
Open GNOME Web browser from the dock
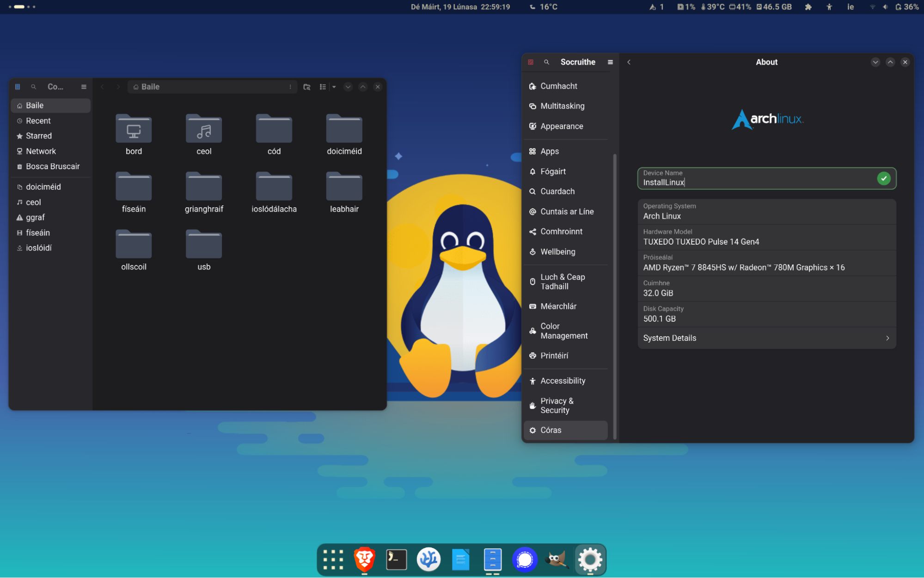click(428, 560)
